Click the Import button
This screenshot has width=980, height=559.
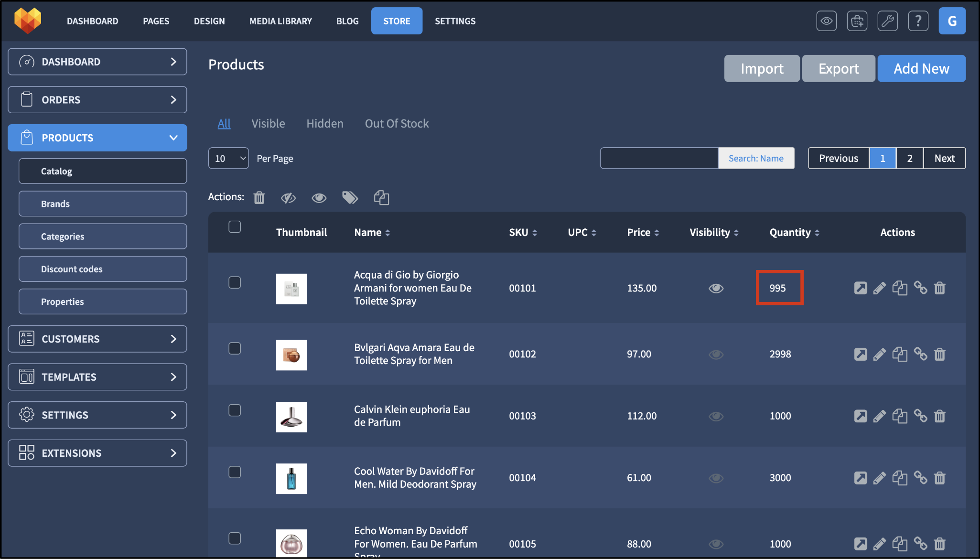762,68
